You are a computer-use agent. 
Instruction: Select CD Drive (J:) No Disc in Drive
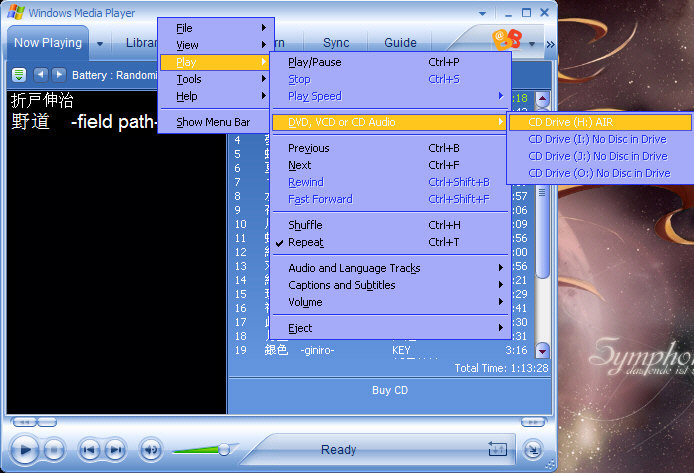coord(600,156)
